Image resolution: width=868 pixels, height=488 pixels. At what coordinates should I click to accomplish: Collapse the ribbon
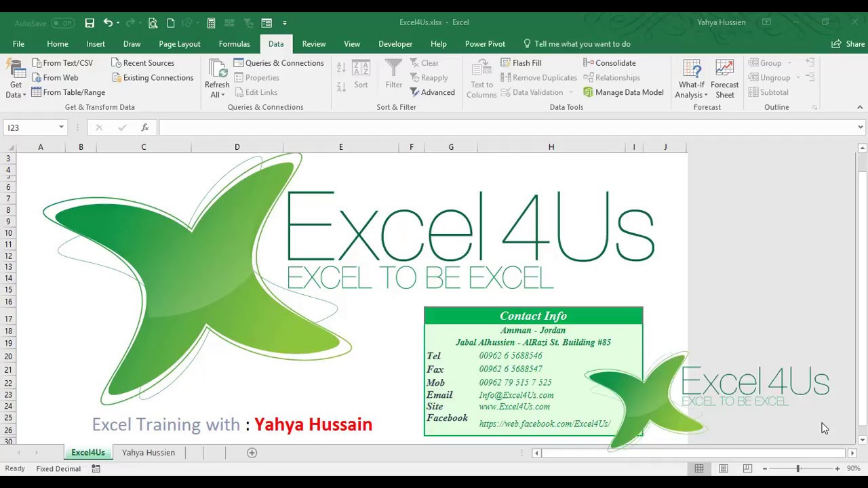pos(860,107)
